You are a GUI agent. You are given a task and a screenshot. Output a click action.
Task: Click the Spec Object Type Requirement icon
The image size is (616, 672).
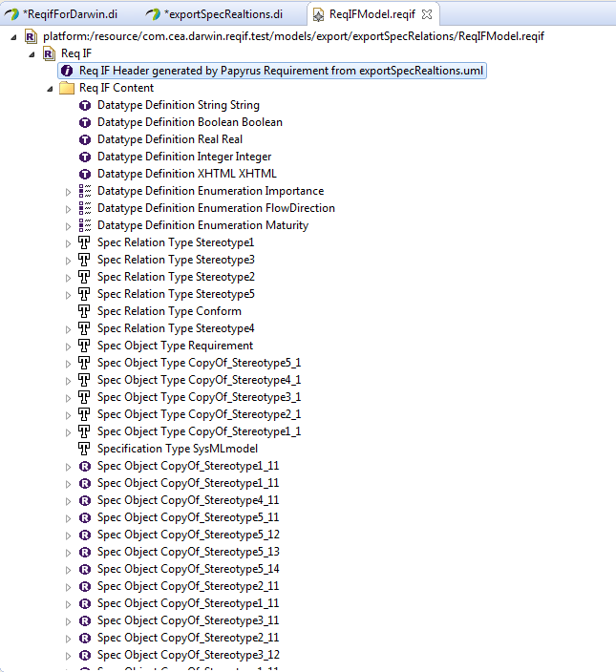84,346
